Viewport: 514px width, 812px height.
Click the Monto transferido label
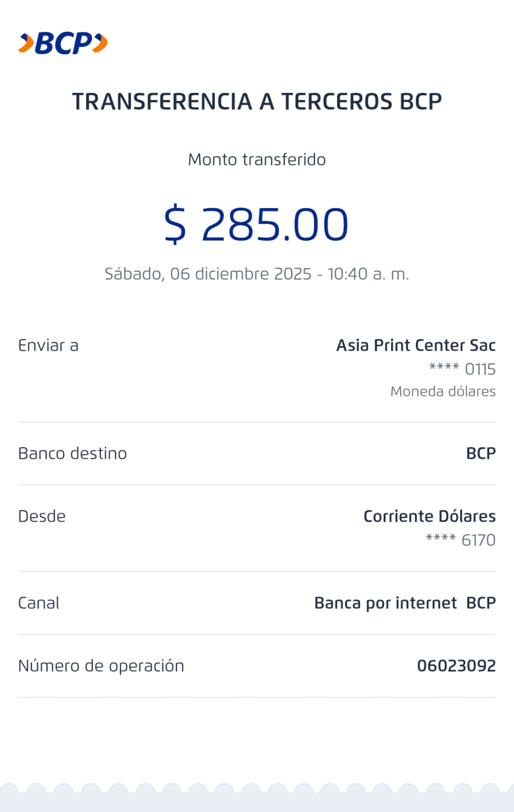[257, 159]
